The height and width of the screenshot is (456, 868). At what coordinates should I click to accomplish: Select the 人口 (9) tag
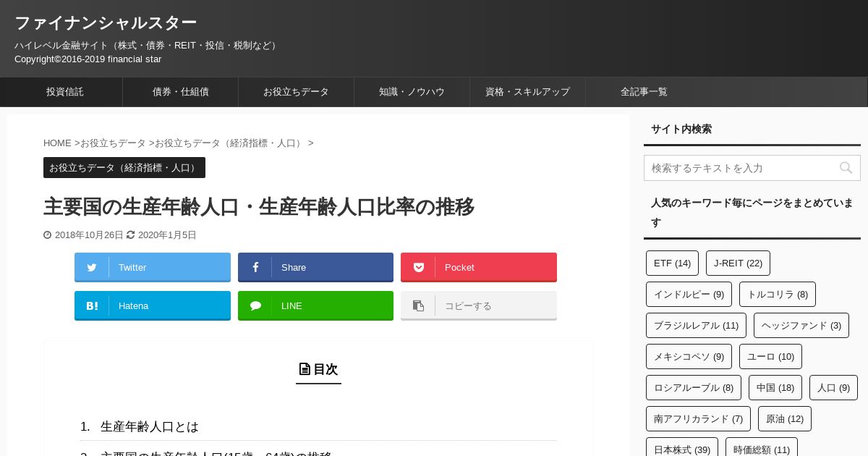[x=833, y=387]
